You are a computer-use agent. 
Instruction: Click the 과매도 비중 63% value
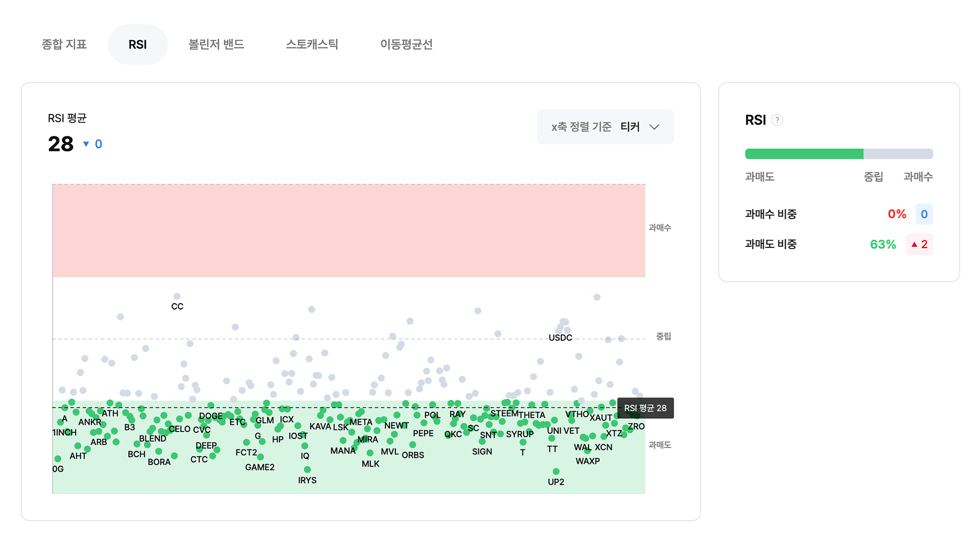click(x=883, y=244)
